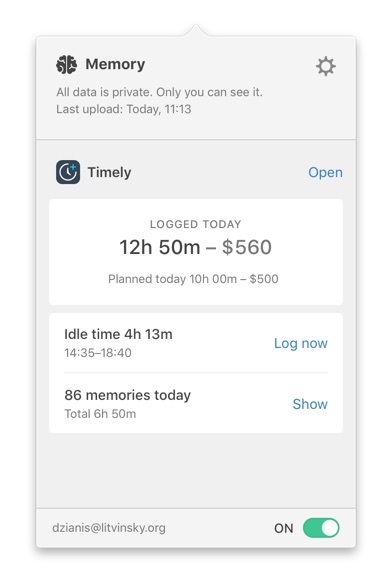The width and height of the screenshot is (389, 574).
Task: Select the 86 memories today row
Action: 196,404
